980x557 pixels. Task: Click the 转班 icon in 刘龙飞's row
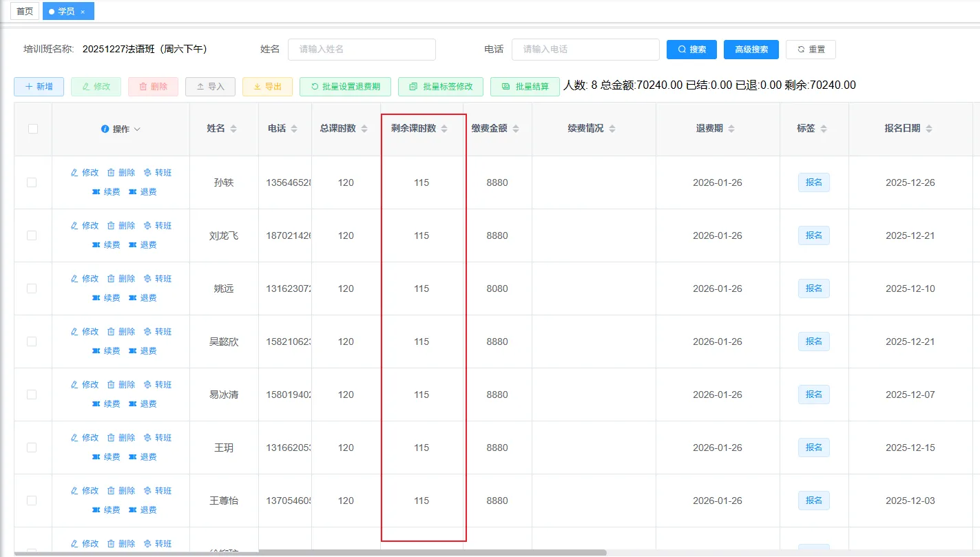coord(147,226)
